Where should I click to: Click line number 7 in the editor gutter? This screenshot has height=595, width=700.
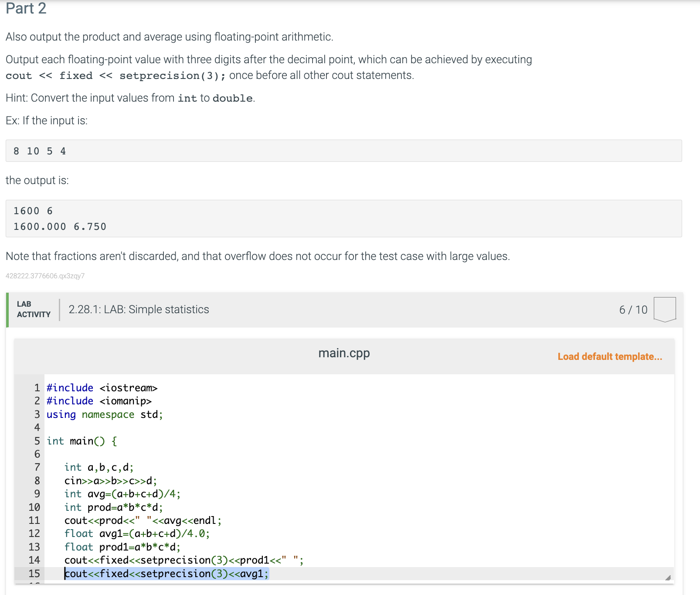pyautogui.click(x=36, y=467)
